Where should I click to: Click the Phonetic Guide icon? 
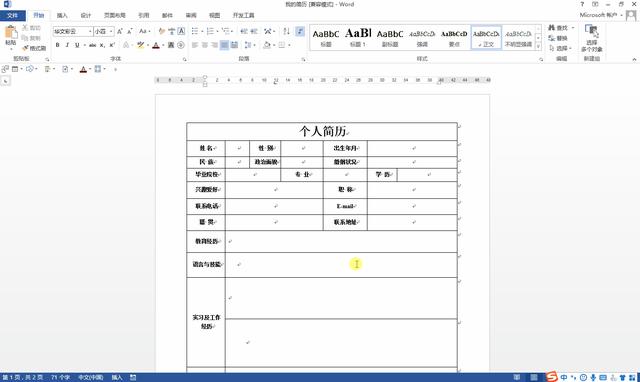point(171,31)
